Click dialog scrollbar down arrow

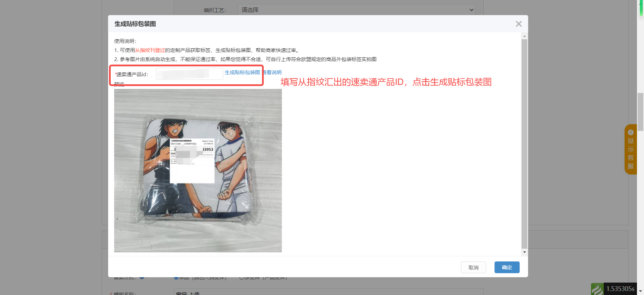coord(525,252)
